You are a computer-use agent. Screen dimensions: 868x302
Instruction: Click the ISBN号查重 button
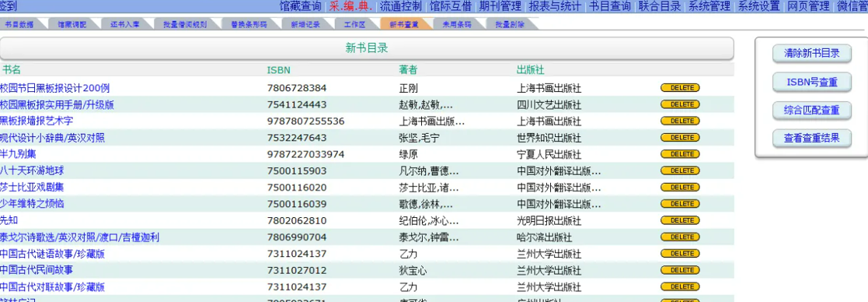[x=812, y=82]
